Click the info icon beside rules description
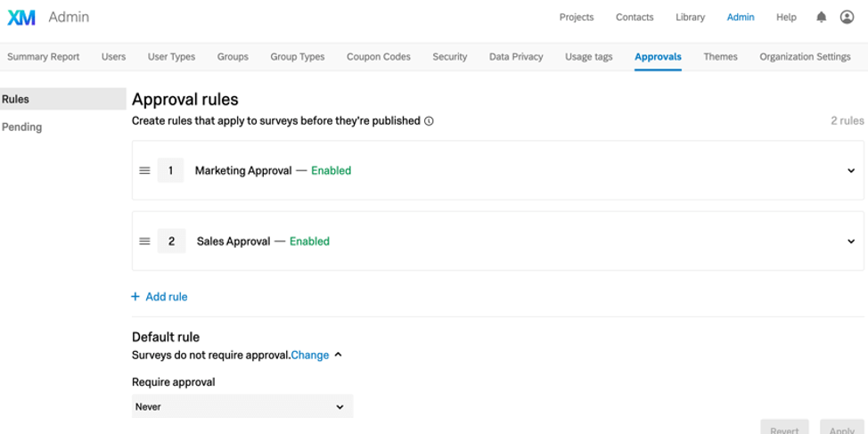This screenshot has height=434, width=868. pyautogui.click(x=429, y=121)
